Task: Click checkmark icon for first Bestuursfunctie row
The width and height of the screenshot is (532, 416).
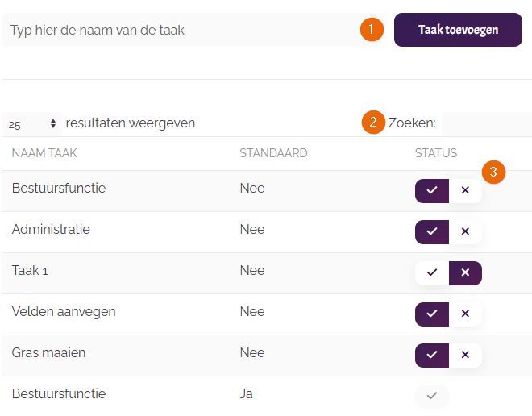Action: 432,190
